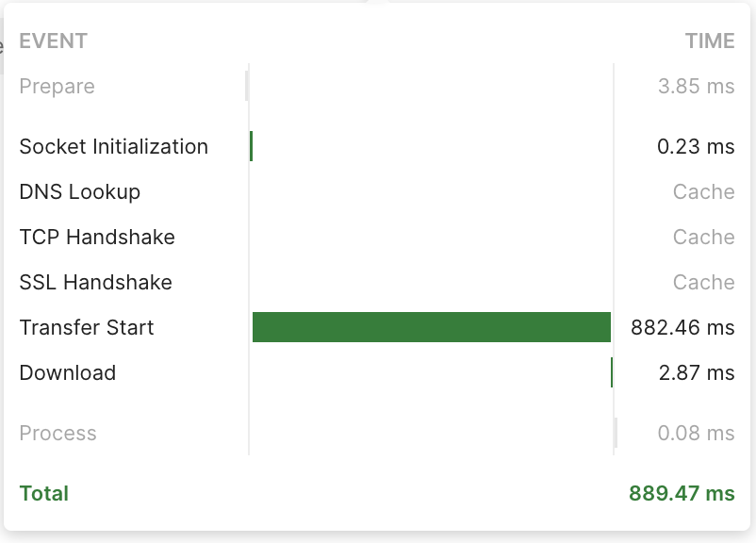Screen dimensions: 756x543
Task: Select the Transfer Start event label
Action: (x=87, y=327)
